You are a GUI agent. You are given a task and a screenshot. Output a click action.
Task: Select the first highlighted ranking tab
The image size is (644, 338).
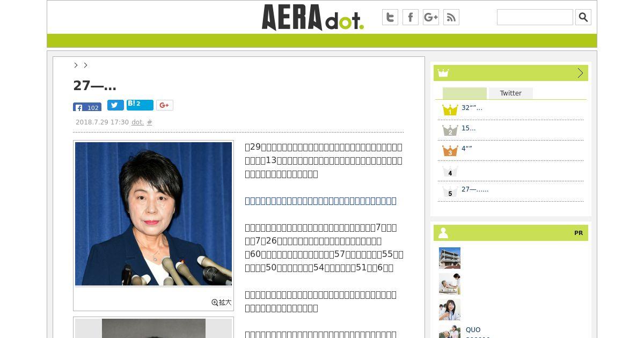(465, 93)
